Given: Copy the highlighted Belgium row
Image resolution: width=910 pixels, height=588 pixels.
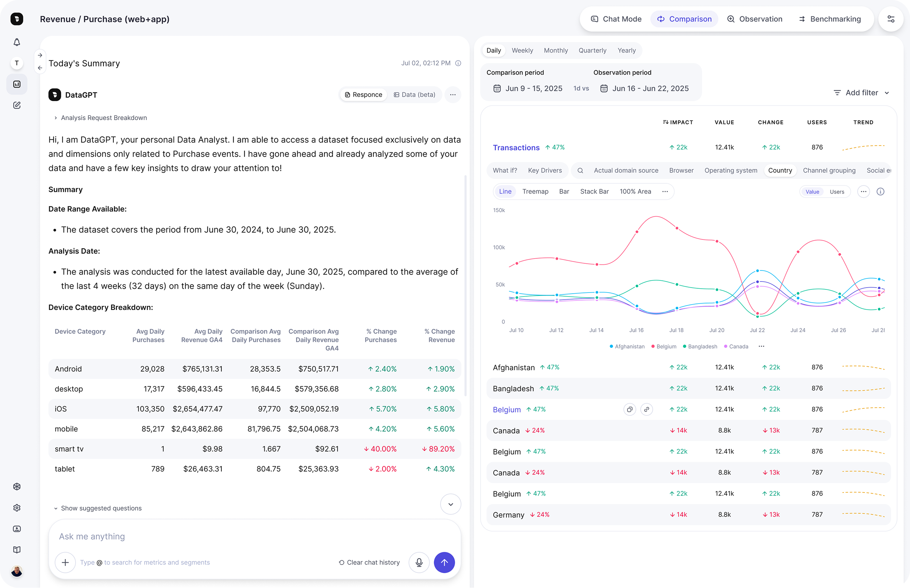Looking at the screenshot, I should pyautogui.click(x=629, y=409).
